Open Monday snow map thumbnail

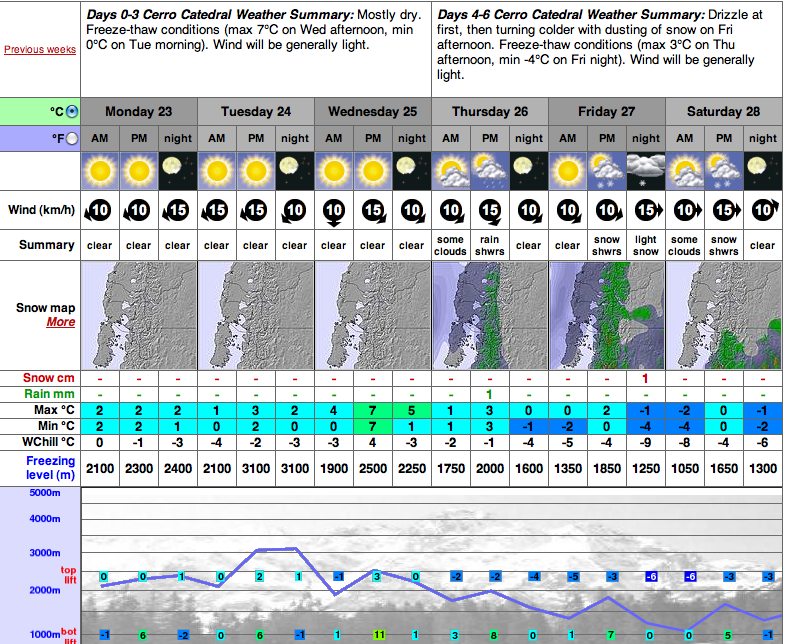pyautogui.click(x=139, y=315)
